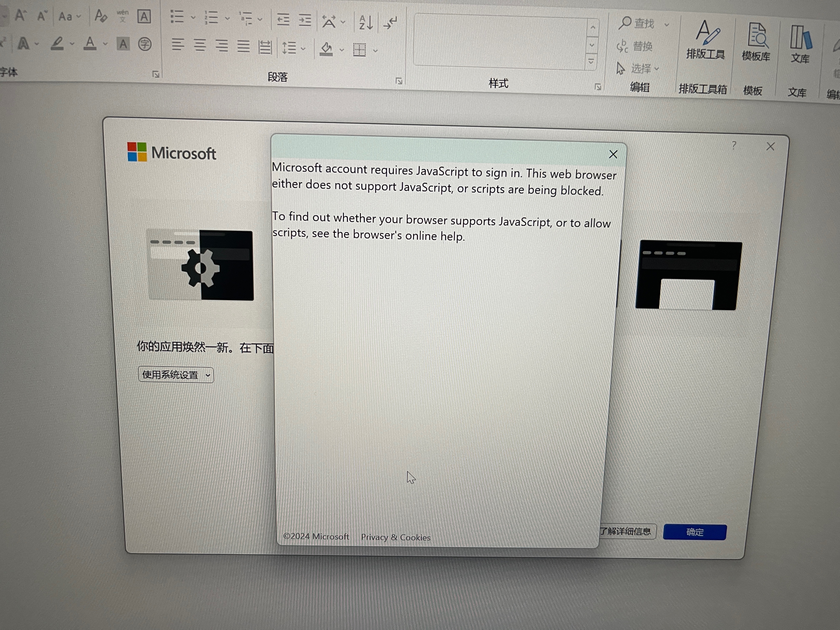Screen dimensions: 840x630
Task: Open the Privacy & Cookies link
Action: click(396, 537)
